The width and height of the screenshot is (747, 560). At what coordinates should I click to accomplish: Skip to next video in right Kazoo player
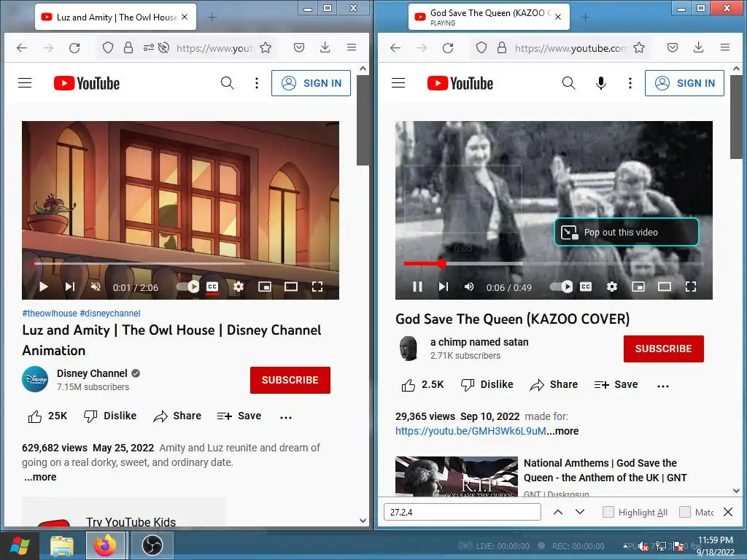444,287
